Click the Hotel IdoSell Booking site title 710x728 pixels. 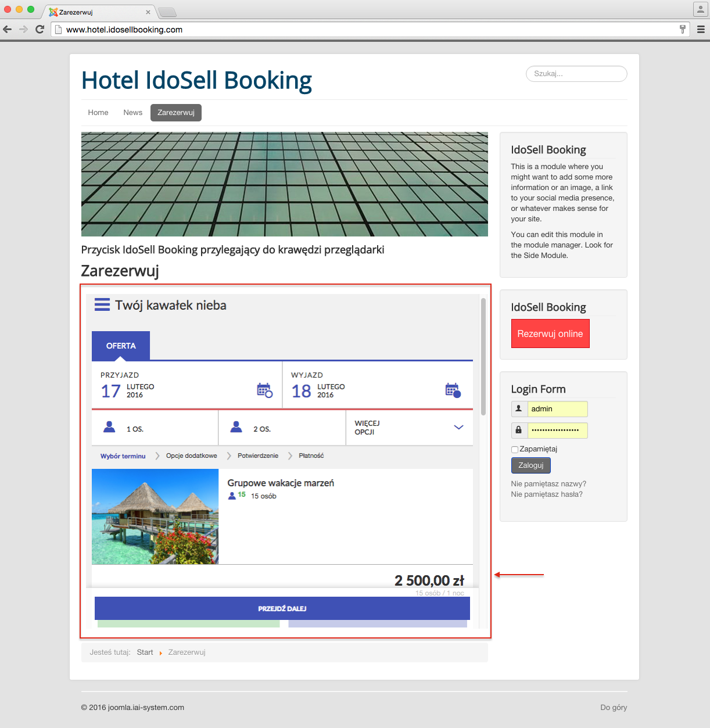pyautogui.click(x=197, y=81)
